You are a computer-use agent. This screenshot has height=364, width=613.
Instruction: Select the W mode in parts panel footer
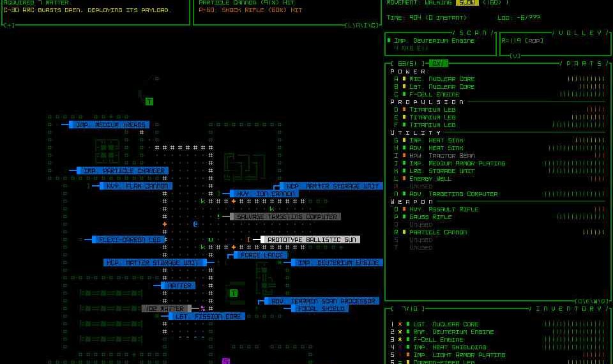click(593, 301)
